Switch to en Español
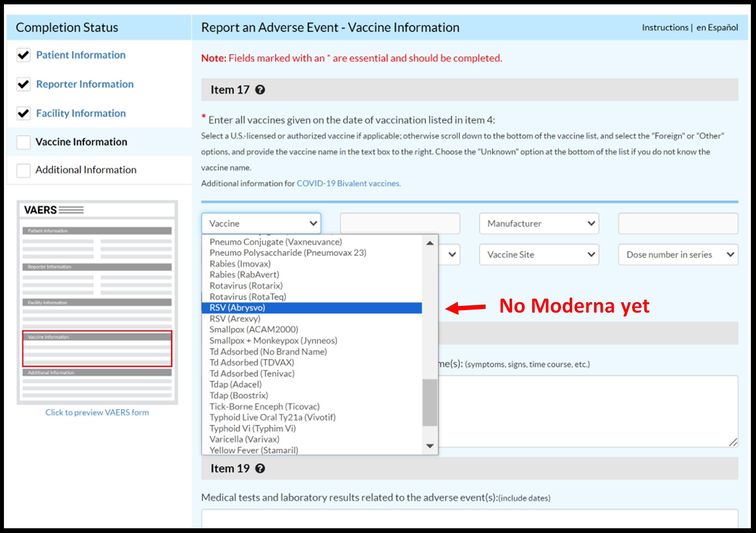756x533 pixels. (717, 28)
